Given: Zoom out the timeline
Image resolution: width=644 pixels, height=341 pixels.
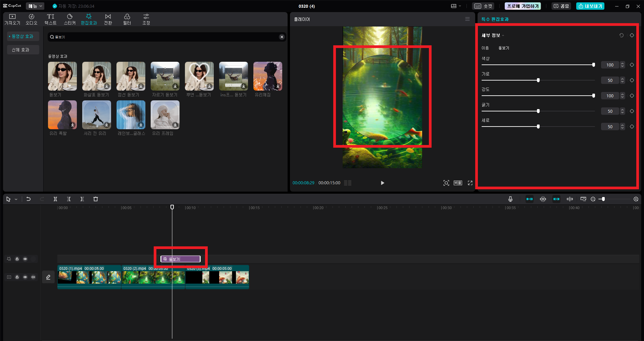Looking at the screenshot, I should click(593, 199).
